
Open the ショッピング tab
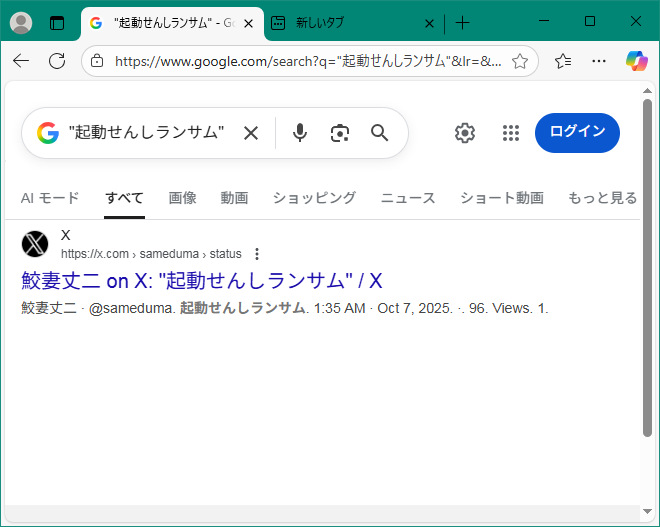[x=314, y=198]
